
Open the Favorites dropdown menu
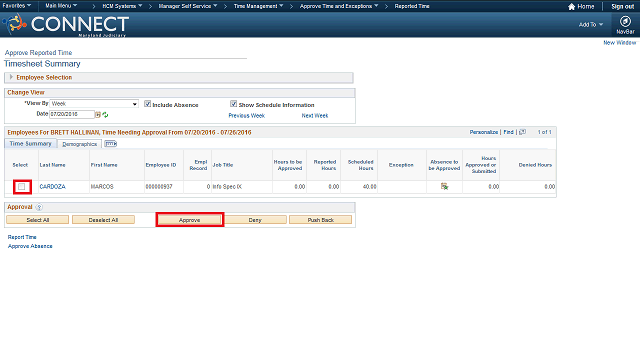pyautogui.click(x=17, y=6)
